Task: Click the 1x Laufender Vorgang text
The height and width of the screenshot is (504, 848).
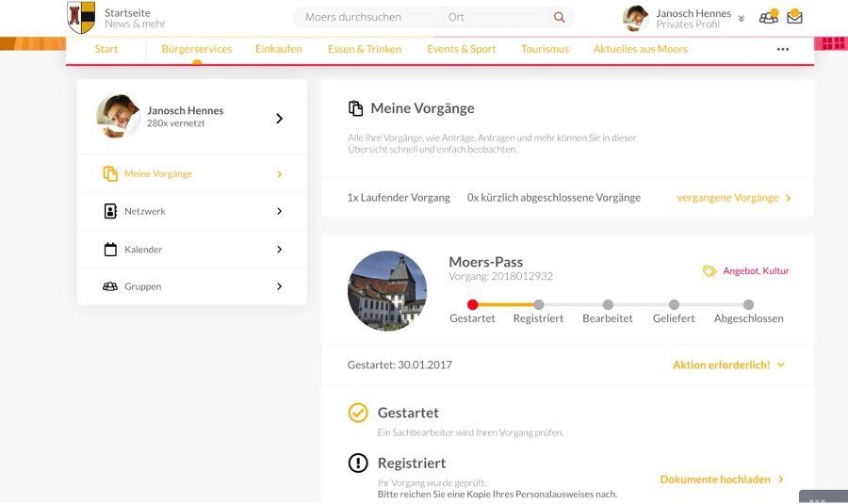Action: coord(399,198)
